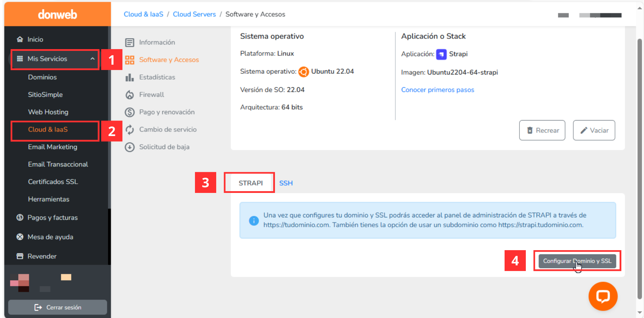This screenshot has height=318, width=644.
Task: Click the Recrear button
Action: coord(542,130)
